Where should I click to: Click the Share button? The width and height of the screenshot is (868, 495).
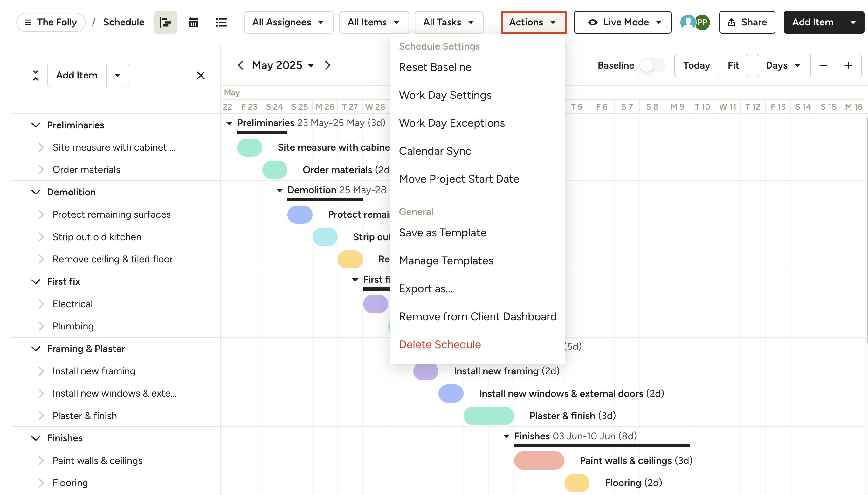coord(747,23)
